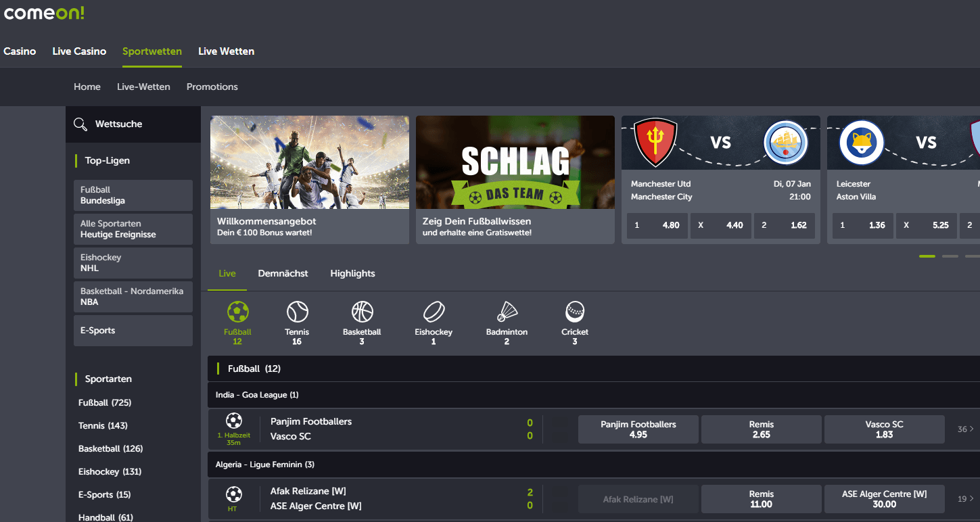Click the Wettsuche search field
The image size is (980, 522).
tap(133, 124)
